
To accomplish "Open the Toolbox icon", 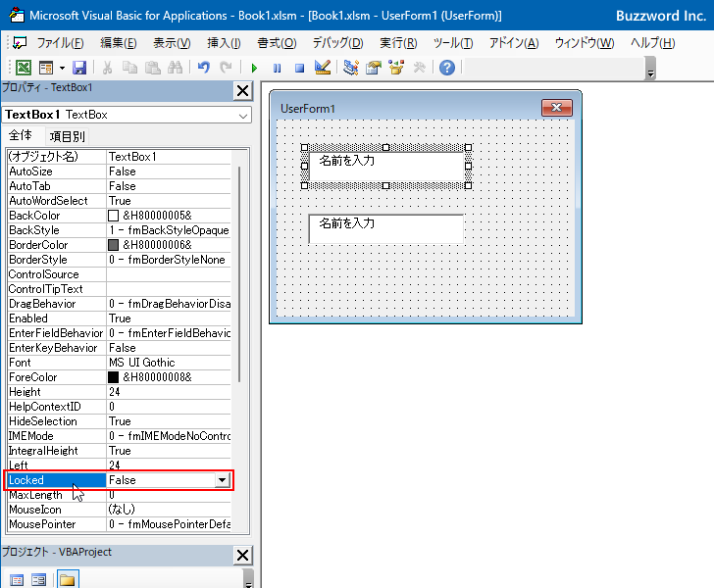I will pyautogui.click(x=419, y=68).
